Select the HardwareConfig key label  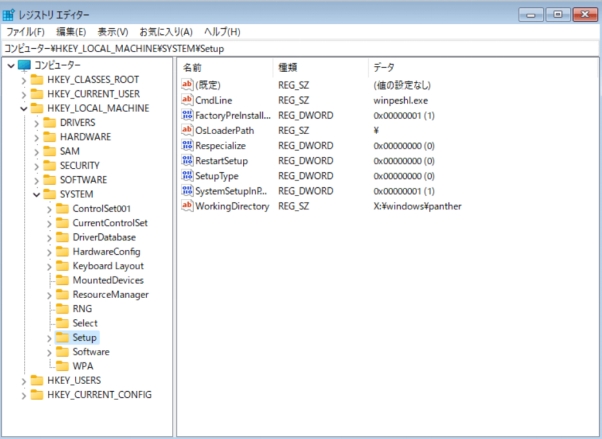point(106,252)
